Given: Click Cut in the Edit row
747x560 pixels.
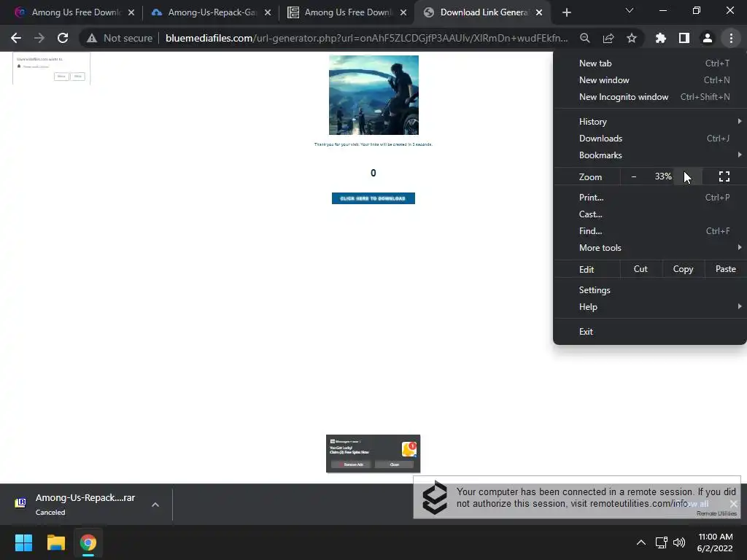Looking at the screenshot, I should (640, 269).
